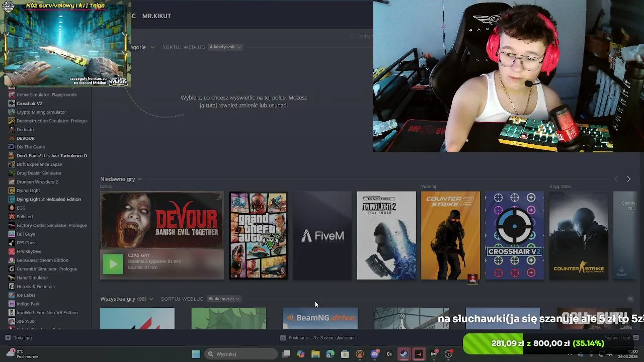This screenshot has width=644, height=362.
Task: Click the plus icon beside Dodaj grę
Action: point(8,338)
